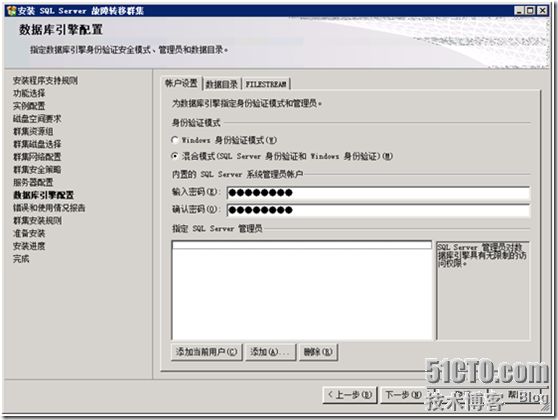Select 混合模式 authentication radio button

(174, 156)
